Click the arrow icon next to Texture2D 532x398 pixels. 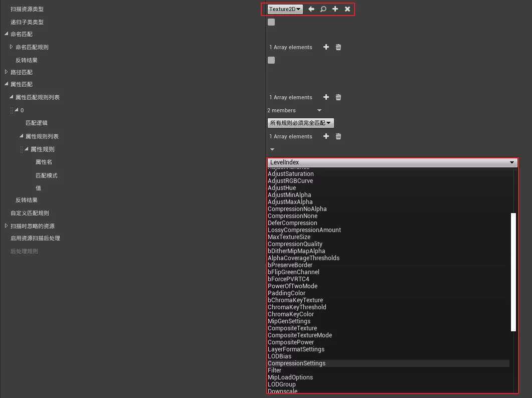pos(311,9)
